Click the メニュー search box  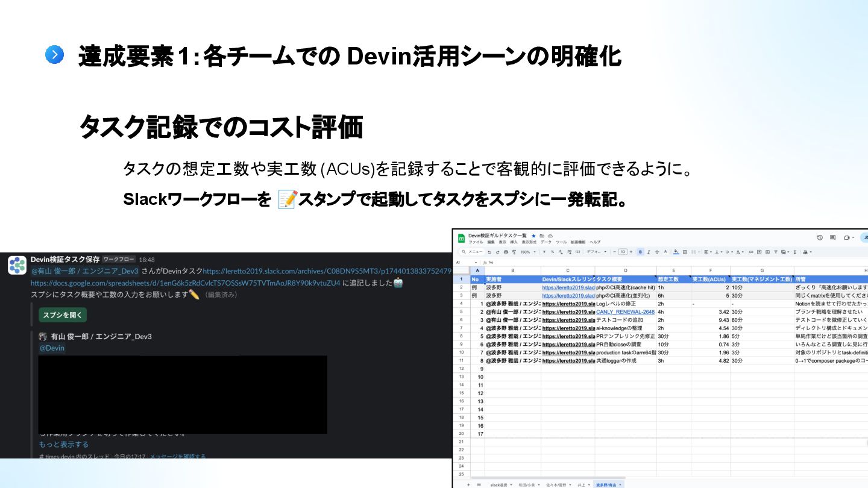click(x=473, y=252)
